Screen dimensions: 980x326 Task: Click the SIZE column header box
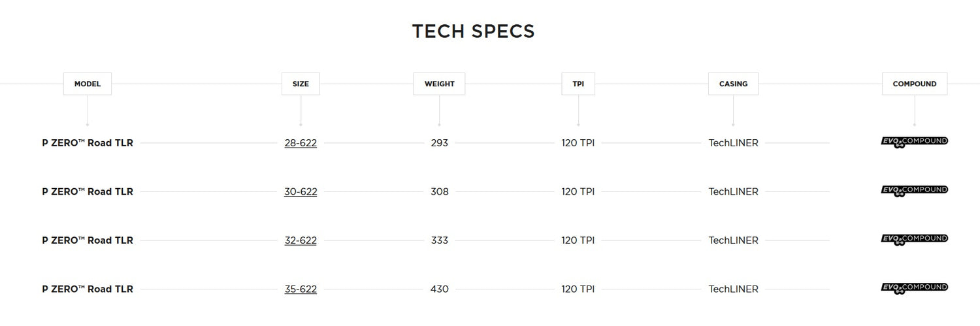pyautogui.click(x=301, y=84)
